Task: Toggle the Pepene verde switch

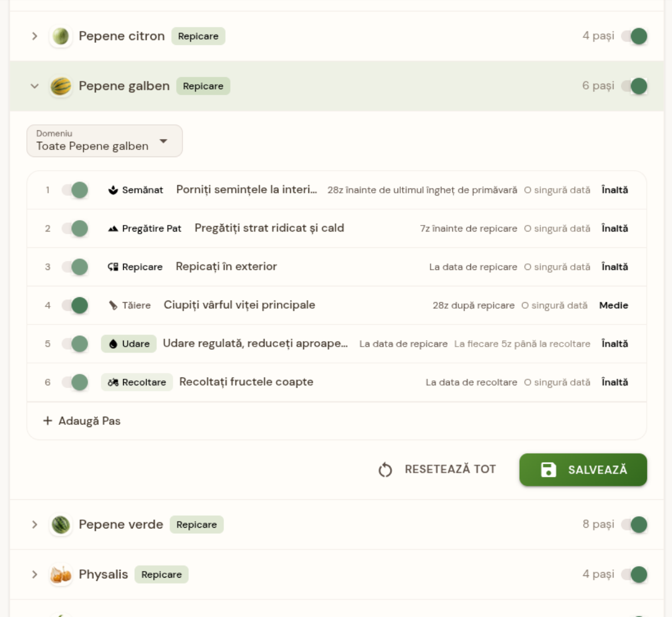Action: (634, 524)
